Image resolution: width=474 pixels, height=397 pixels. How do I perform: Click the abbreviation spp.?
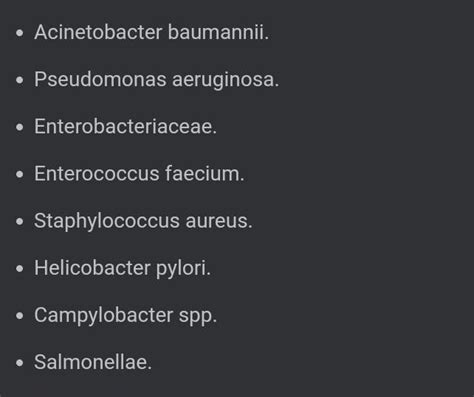(x=198, y=317)
